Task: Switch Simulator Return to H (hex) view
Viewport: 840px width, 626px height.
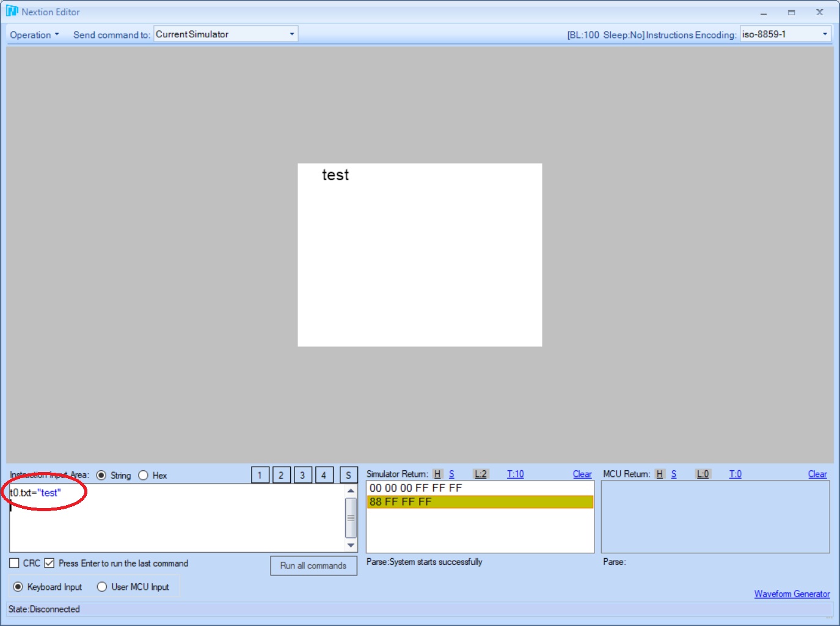Action: 437,475
